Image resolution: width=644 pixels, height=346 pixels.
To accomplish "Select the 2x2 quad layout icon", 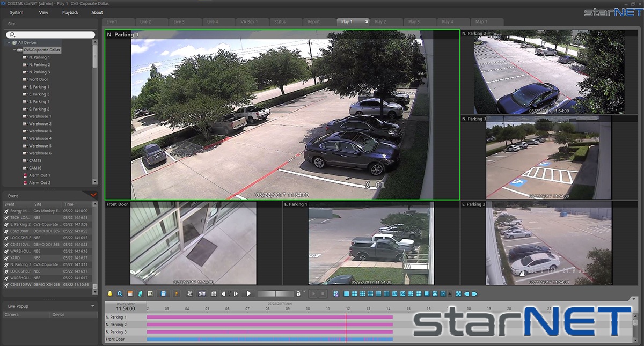I will click(x=355, y=294).
